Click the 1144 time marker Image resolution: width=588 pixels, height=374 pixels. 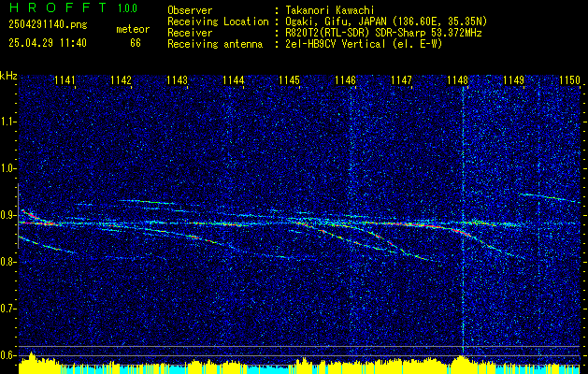coord(234,79)
